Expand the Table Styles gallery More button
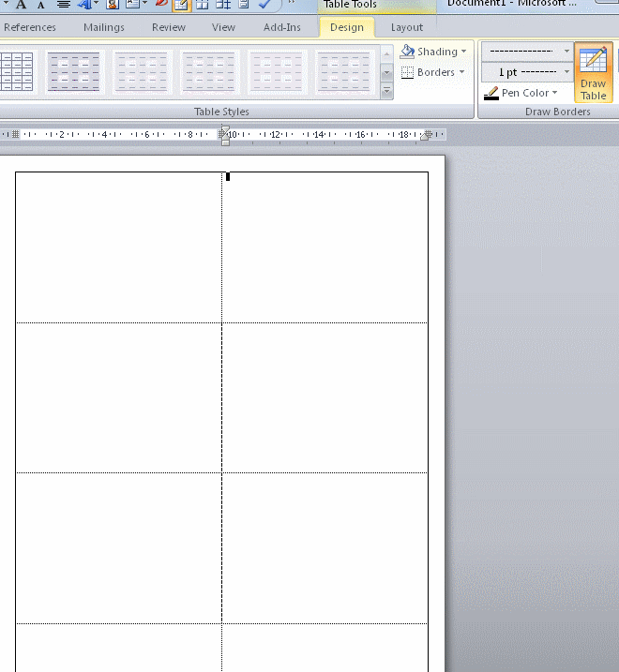This screenshot has height=672, width=619. [x=386, y=91]
